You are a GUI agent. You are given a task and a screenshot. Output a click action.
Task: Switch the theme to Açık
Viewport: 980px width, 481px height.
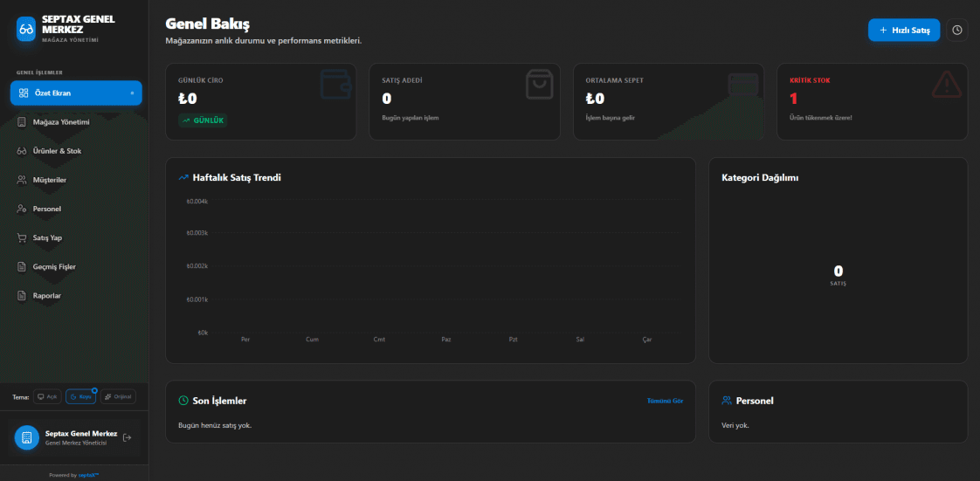(47, 396)
